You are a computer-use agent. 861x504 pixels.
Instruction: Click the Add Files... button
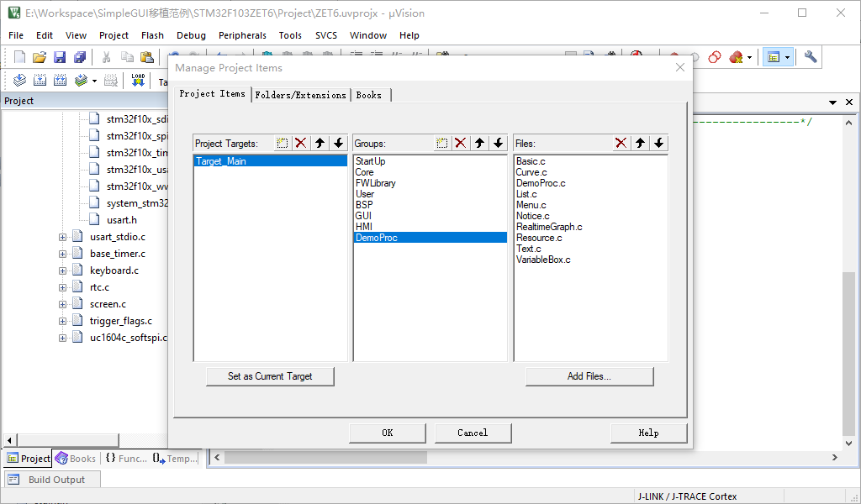coord(589,376)
